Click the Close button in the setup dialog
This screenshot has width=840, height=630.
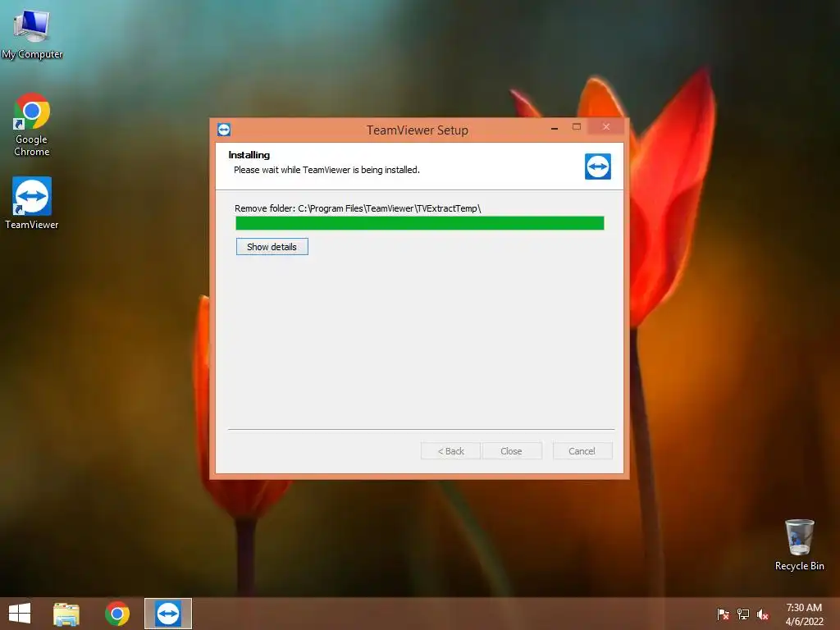(511, 451)
